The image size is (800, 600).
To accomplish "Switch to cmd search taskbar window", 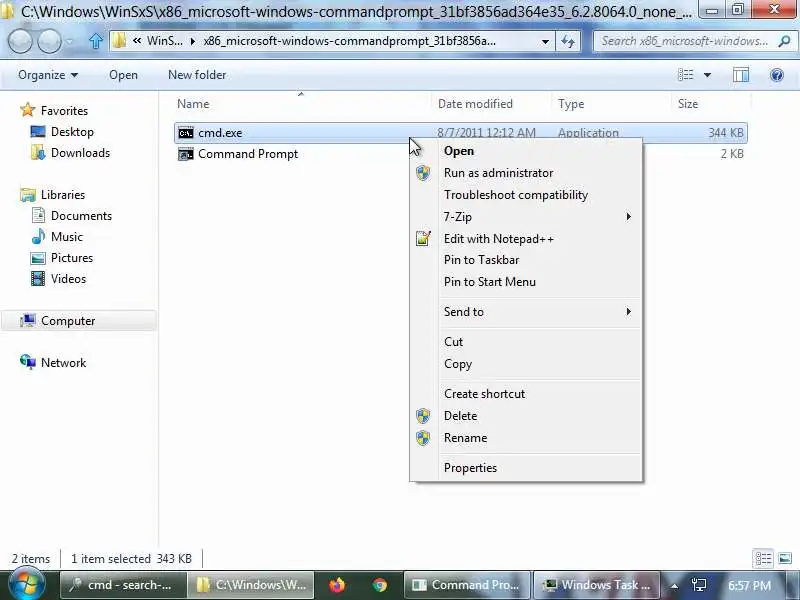I will pos(122,585).
